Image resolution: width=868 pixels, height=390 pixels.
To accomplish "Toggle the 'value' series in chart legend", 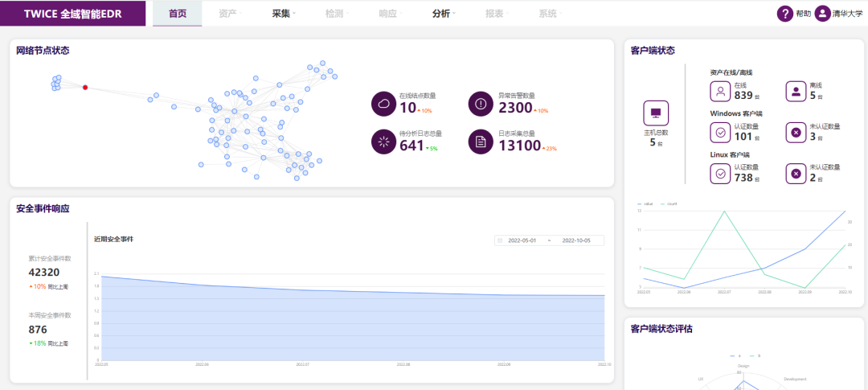I will [645, 204].
